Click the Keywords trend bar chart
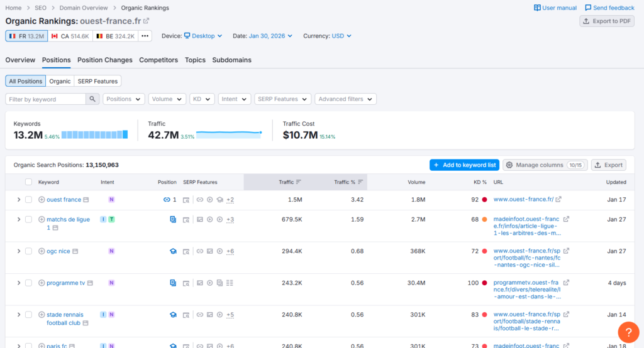Viewport: 644px width, 348px height. point(94,134)
